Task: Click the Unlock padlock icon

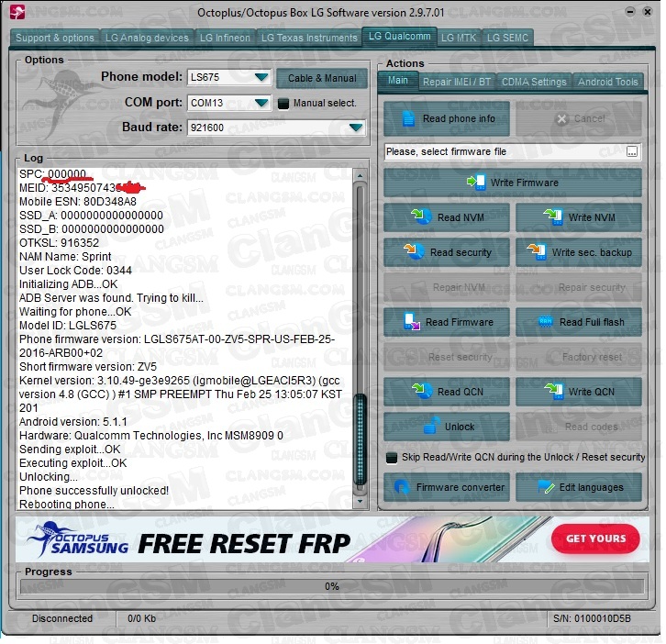Action: tap(431, 426)
